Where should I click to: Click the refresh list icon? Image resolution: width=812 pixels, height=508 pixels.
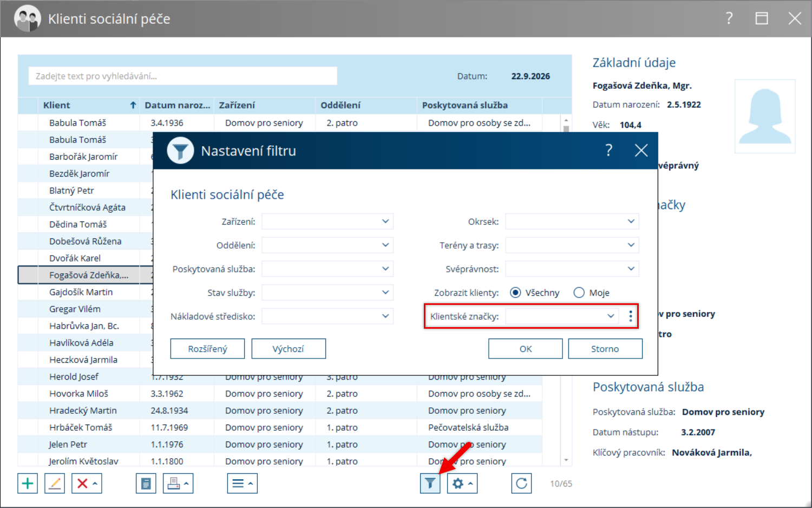[521, 483]
